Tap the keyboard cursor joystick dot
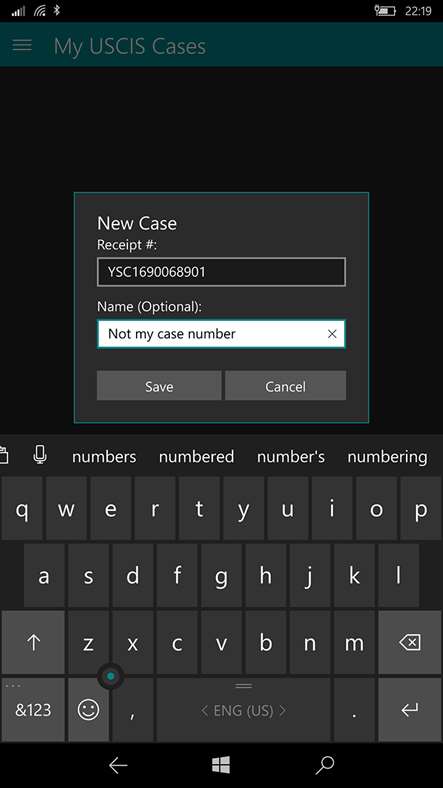 point(110,676)
